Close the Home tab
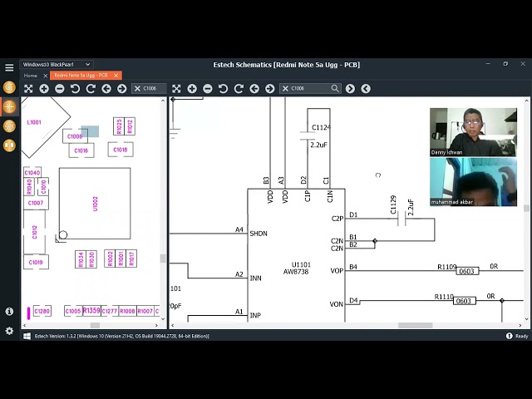Viewport: 532px width, 399px height. coord(46,76)
